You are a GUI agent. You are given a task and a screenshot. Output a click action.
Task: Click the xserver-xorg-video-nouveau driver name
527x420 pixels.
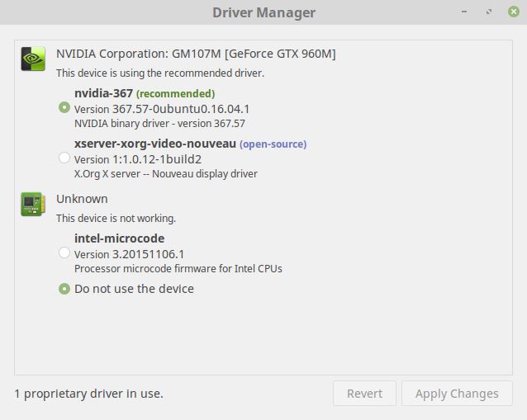155,144
